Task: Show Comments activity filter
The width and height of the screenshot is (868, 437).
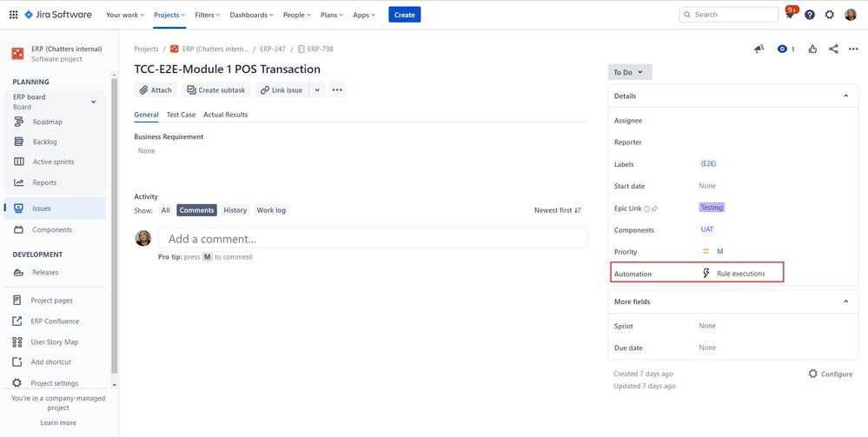Action: (x=196, y=210)
